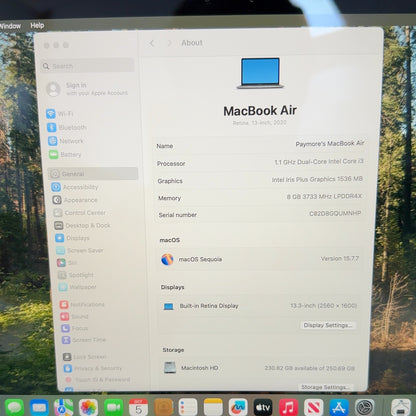Open Notifications settings
Image resolution: width=416 pixels, height=416 pixels.
click(82, 304)
